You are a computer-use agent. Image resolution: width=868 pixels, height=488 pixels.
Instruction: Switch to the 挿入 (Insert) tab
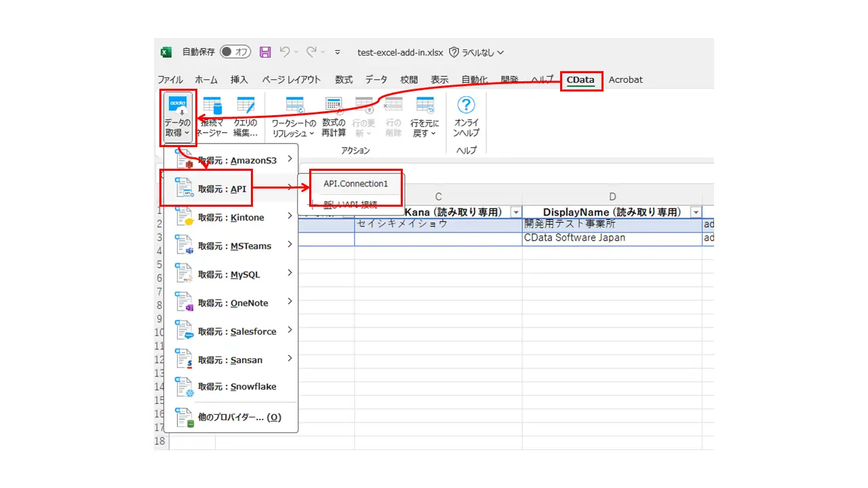(239, 79)
